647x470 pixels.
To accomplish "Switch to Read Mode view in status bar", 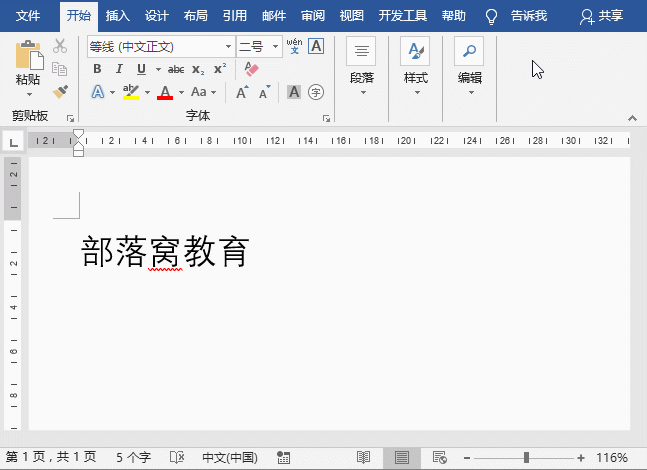I will pos(364,457).
